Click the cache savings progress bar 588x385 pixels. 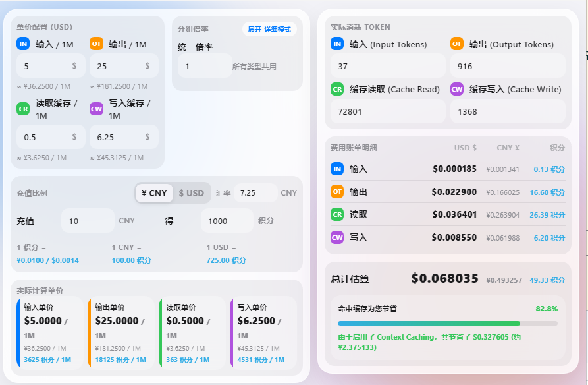coord(447,323)
